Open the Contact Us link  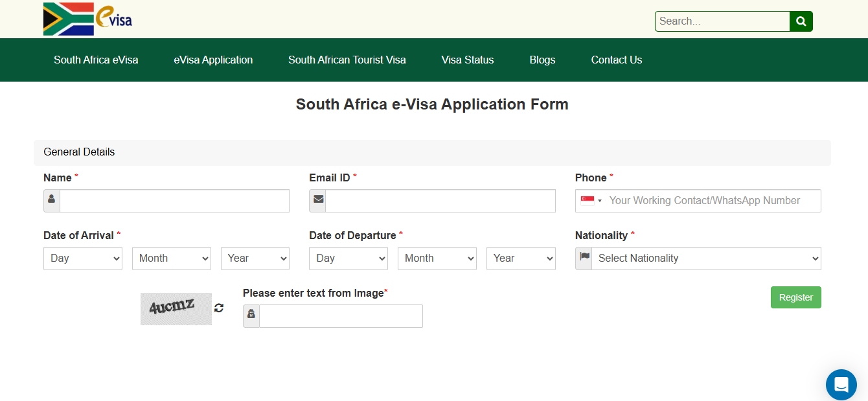(617, 60)
